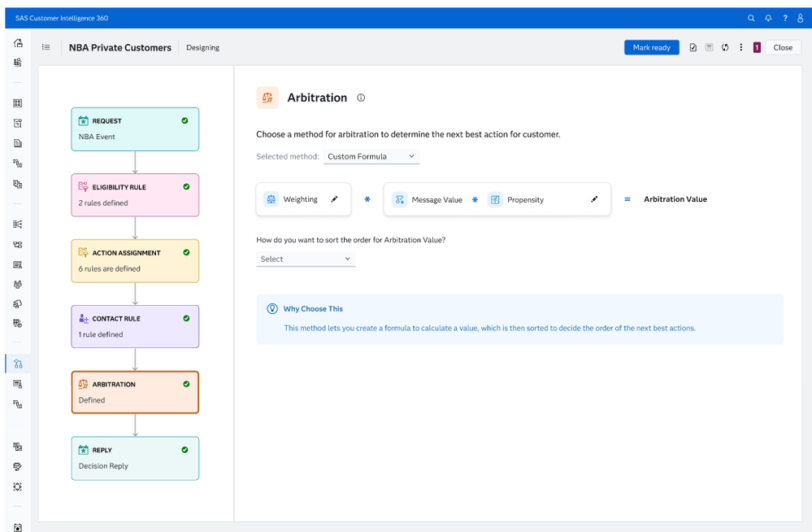Select the Request NBA Event step
This screenshot has height=532, width=812.
[135, 129]
